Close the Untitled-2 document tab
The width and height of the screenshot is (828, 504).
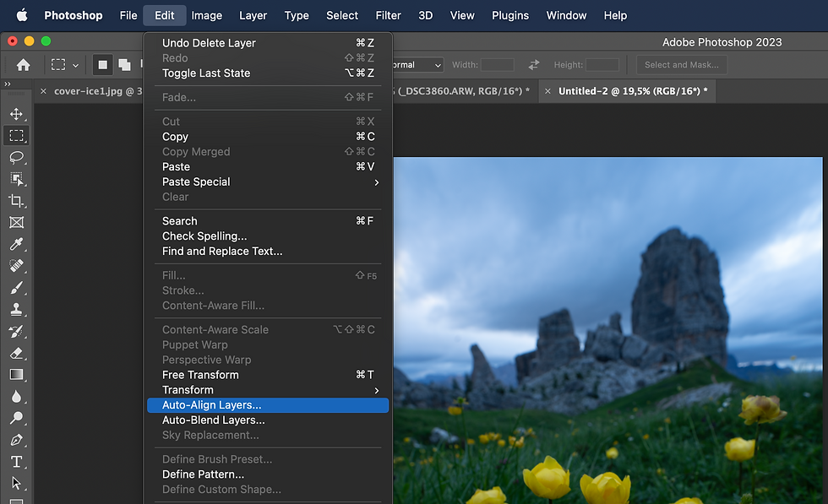[547, 91]
